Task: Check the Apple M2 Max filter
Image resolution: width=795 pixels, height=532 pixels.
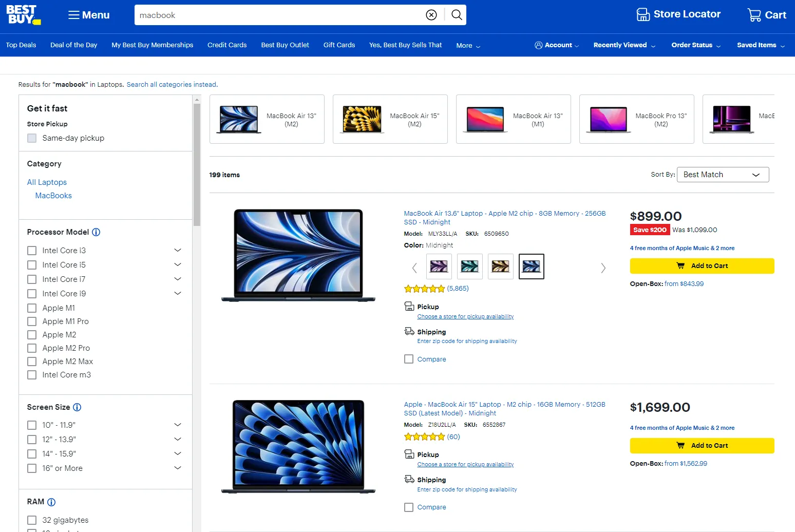Action: (32, 362)
